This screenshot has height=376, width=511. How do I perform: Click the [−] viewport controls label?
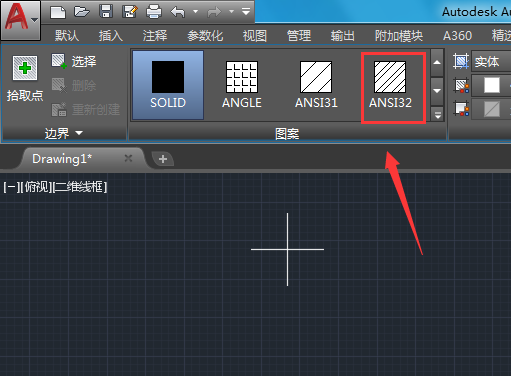click(11, 187)
